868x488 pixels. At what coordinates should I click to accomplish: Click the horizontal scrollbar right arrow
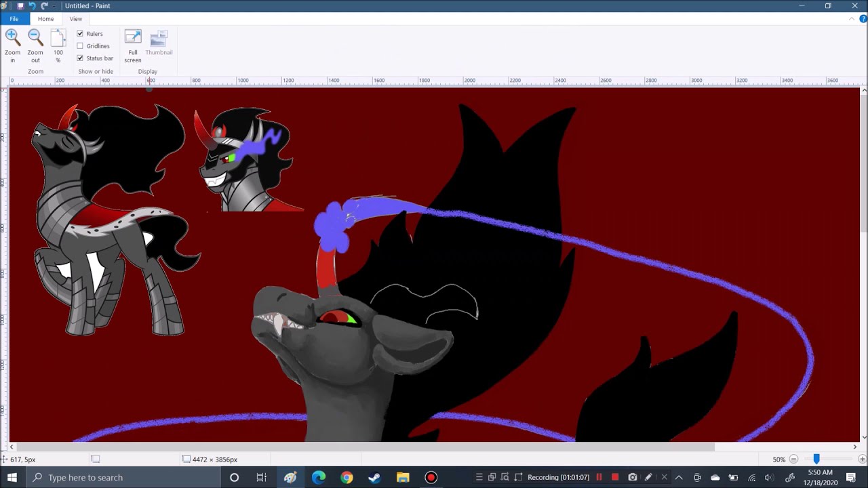tap(855, 447)
